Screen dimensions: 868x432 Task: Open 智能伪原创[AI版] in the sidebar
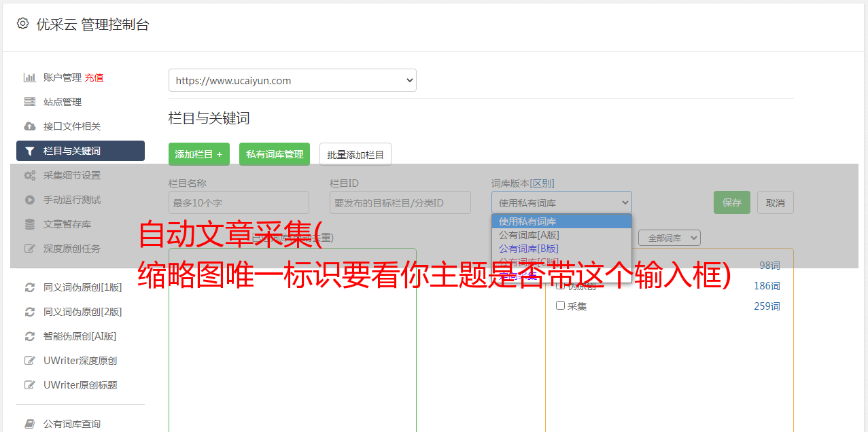[x=80, y=336]
